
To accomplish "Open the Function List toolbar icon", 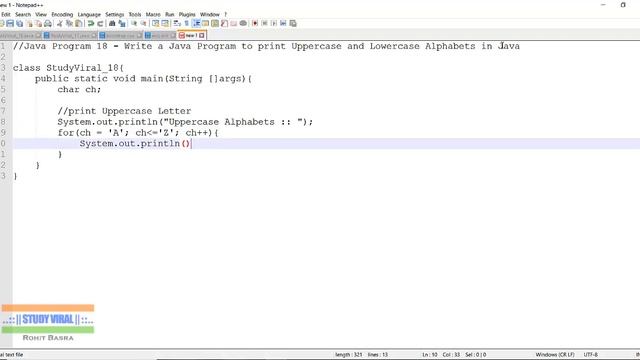I will coord(224,23).
